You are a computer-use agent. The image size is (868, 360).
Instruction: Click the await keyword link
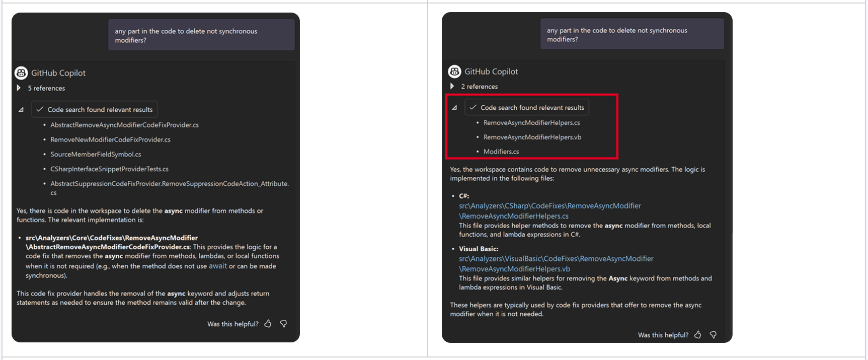217,266
